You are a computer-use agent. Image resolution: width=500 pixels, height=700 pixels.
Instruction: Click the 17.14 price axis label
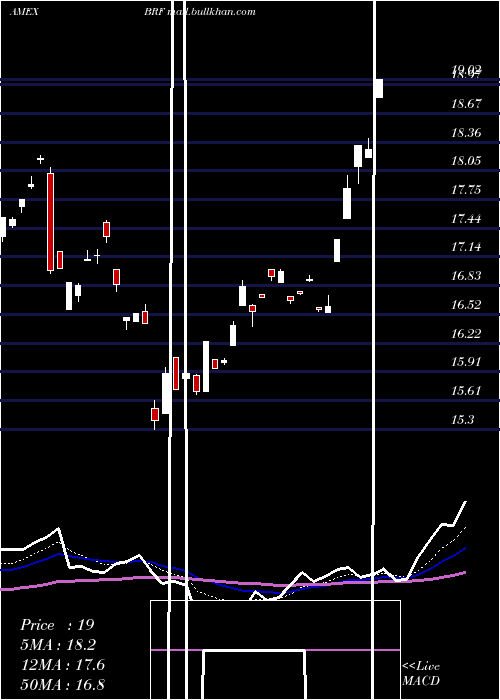coord(466,247)
